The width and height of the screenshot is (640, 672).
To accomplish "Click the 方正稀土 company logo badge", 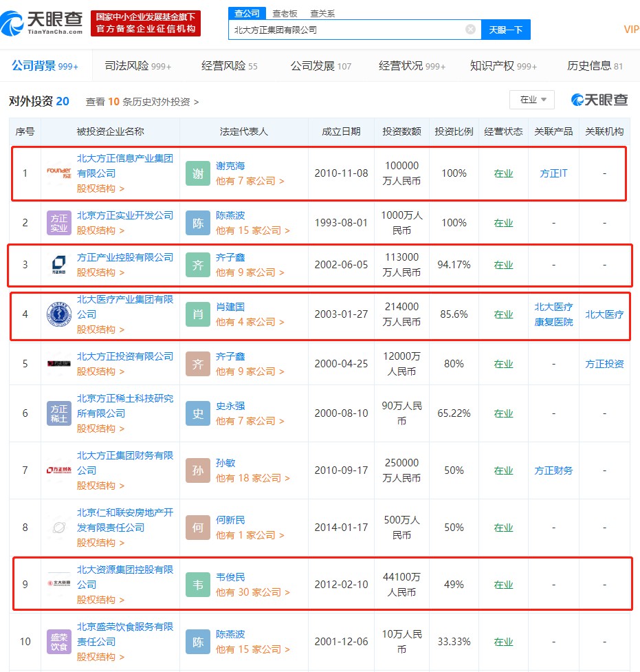I will pos(59,413).
